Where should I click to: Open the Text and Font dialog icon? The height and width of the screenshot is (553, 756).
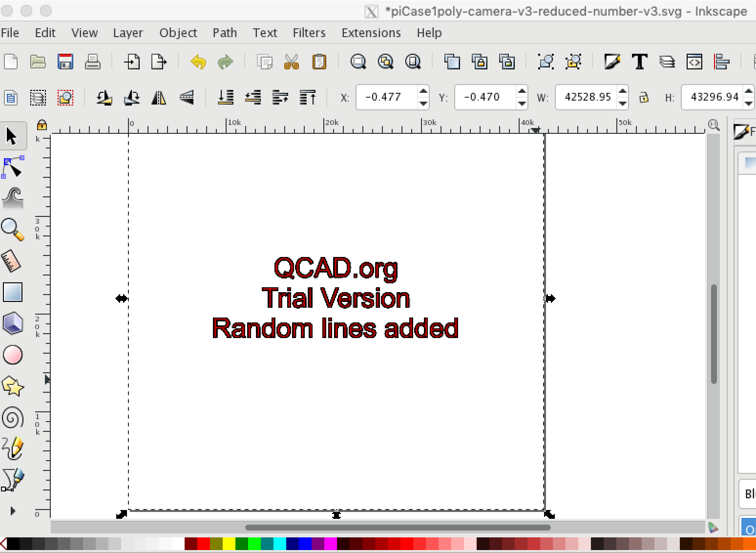(639, 62)
